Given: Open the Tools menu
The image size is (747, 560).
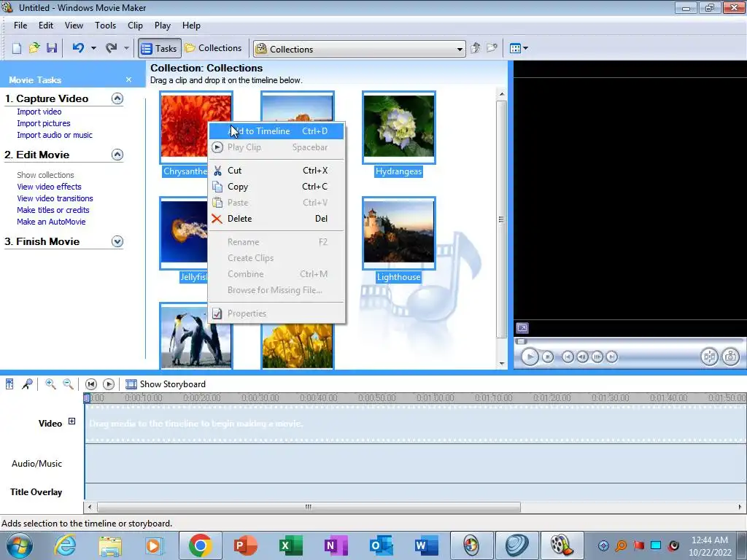Looking at the screenshot, I should tap(105, 26).
